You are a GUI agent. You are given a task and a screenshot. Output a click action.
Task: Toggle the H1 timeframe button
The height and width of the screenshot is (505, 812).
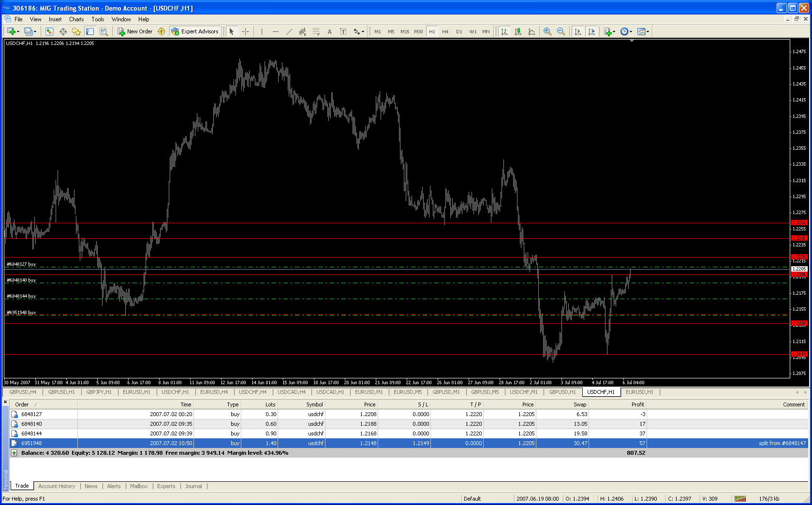click(432, 31)
